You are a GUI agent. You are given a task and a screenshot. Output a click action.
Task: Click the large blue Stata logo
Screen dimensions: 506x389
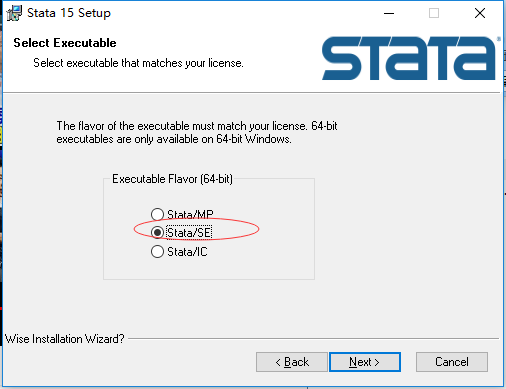click(x=409, y=58)
